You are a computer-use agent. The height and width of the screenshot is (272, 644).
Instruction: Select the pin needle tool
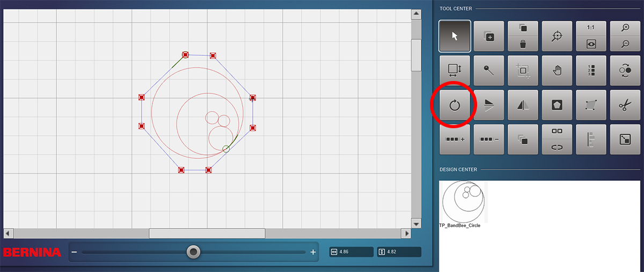point(489,70)
